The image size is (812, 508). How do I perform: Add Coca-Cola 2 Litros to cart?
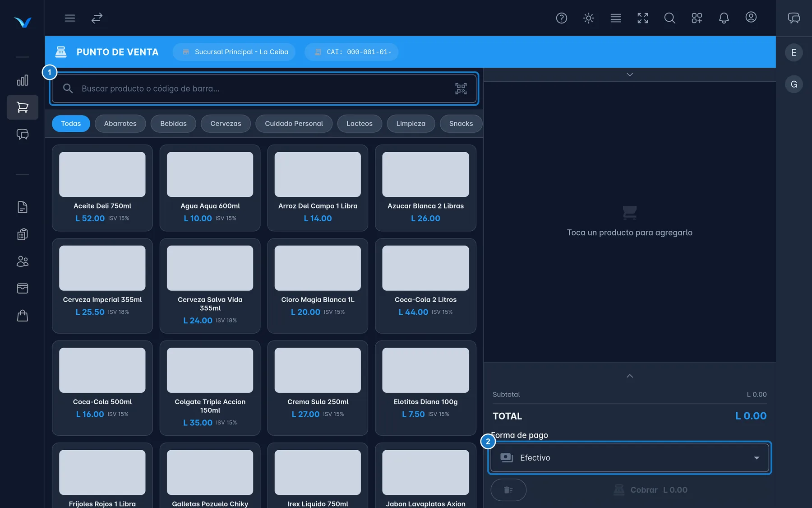pyautogui.click(x=425, y=286)
